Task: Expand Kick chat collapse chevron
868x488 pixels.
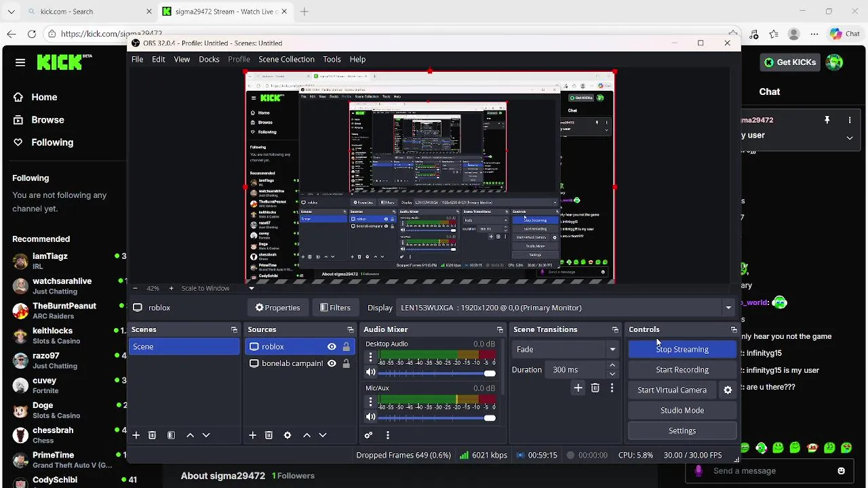Action: pos(850,138)
